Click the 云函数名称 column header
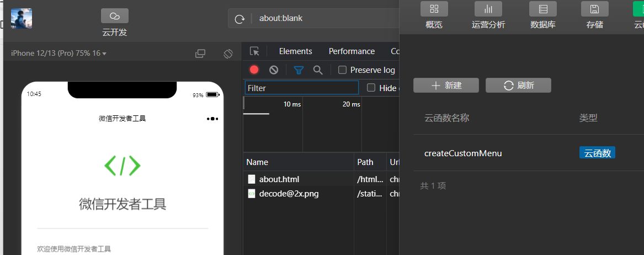 click(x=446, y=118)
